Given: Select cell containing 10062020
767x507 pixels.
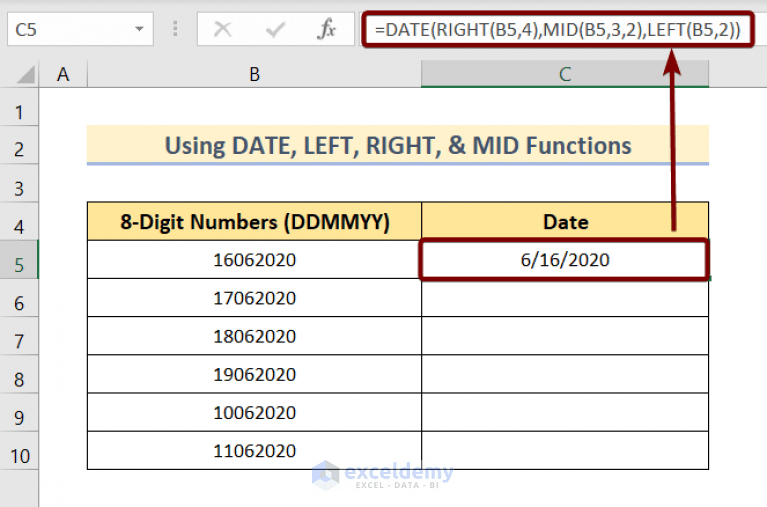Looking at the screenshot, I should pyautogui.click(x=254, y=412).
